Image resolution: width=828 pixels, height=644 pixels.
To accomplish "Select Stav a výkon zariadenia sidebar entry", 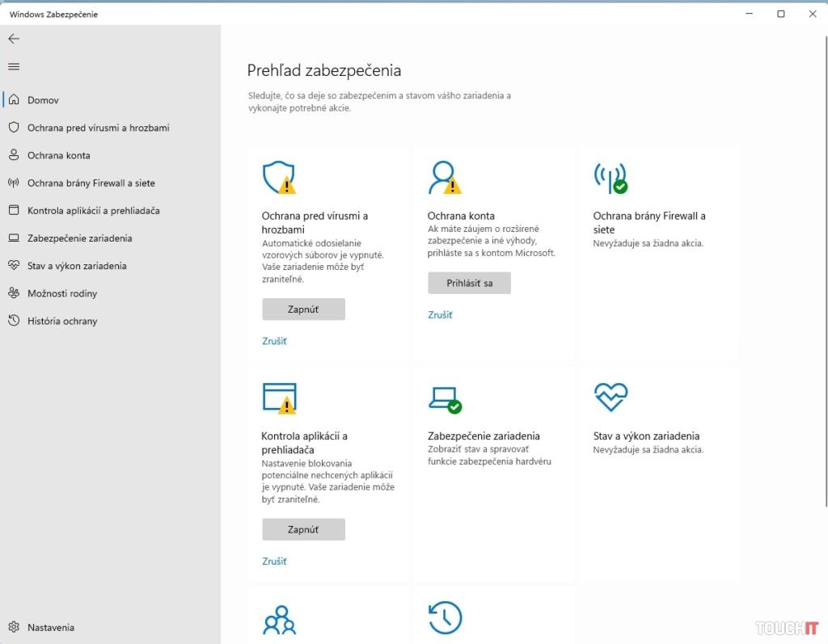I will pos(84,265).
